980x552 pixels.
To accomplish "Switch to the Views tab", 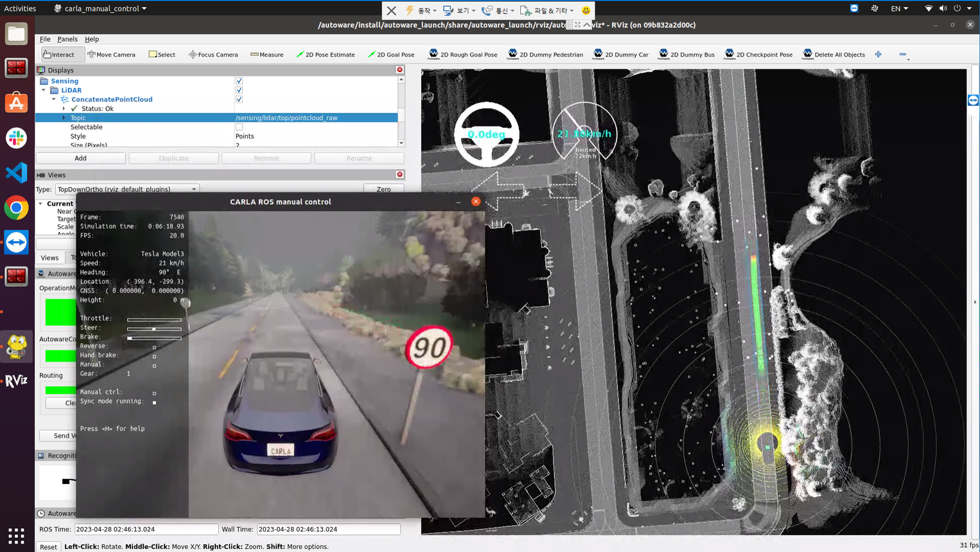I will [x=49, y=258].
